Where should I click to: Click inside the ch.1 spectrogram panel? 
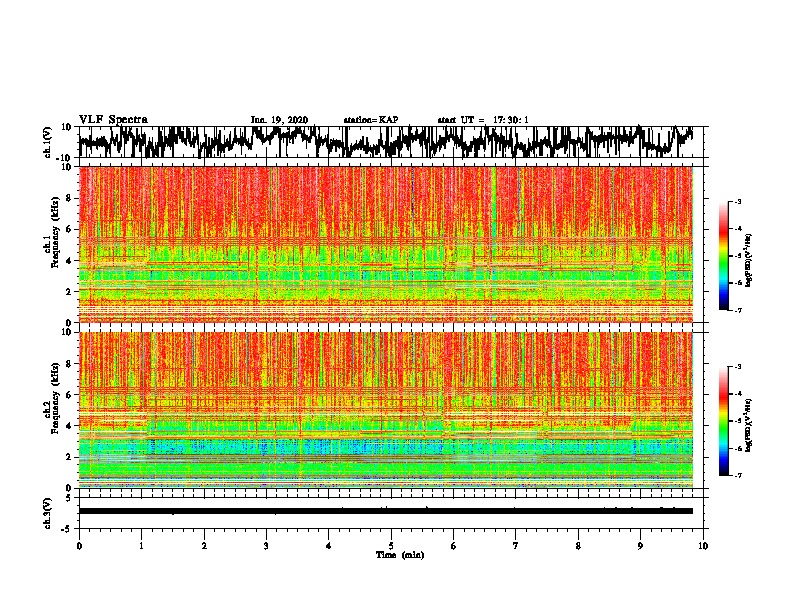(x=385, y=244)
